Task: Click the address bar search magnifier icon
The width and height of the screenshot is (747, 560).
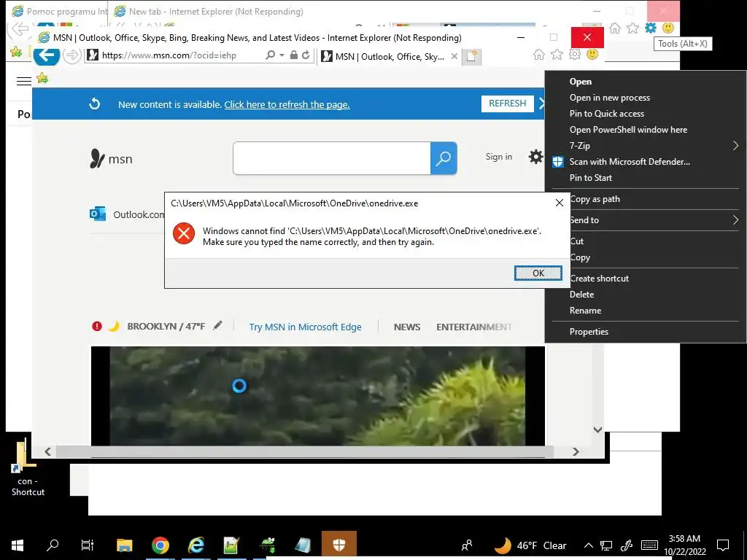Action: 270,55
